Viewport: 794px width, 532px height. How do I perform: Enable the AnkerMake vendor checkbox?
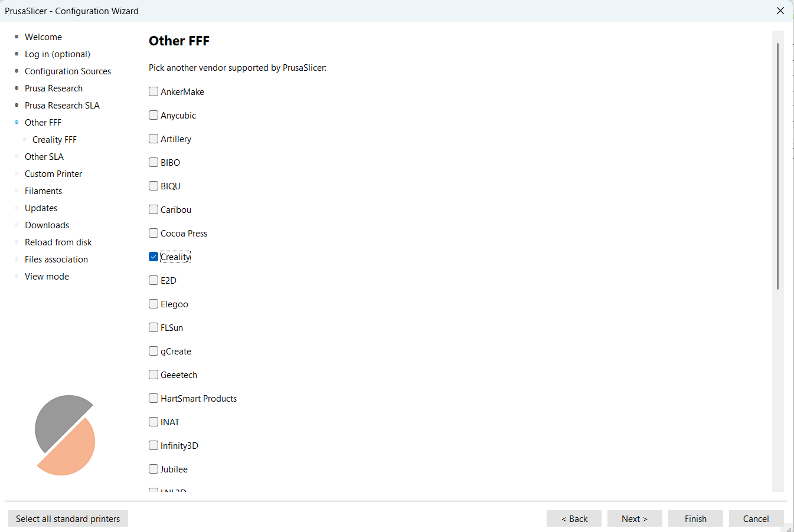click(153, 92)
